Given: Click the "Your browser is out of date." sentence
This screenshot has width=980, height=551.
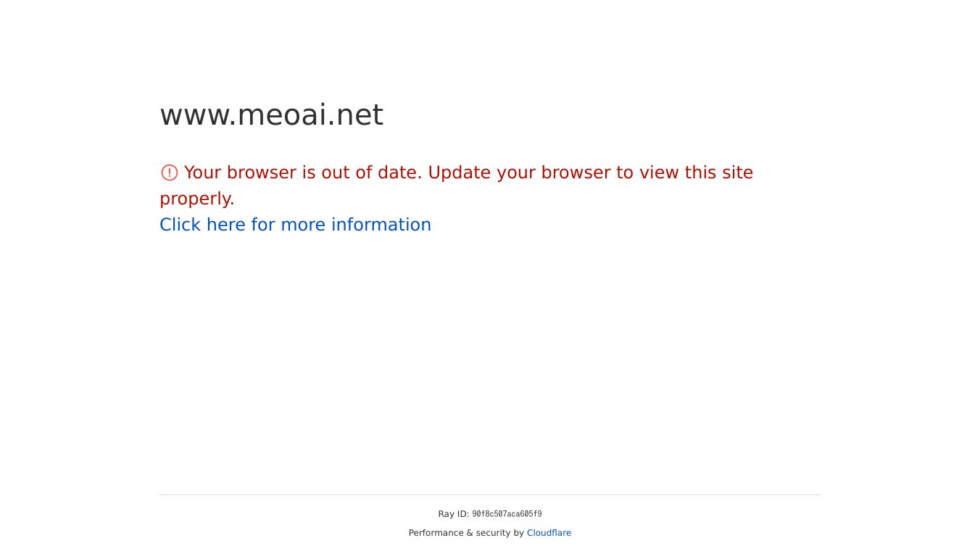Looking at the screenshot, I should tap(303, 173).
